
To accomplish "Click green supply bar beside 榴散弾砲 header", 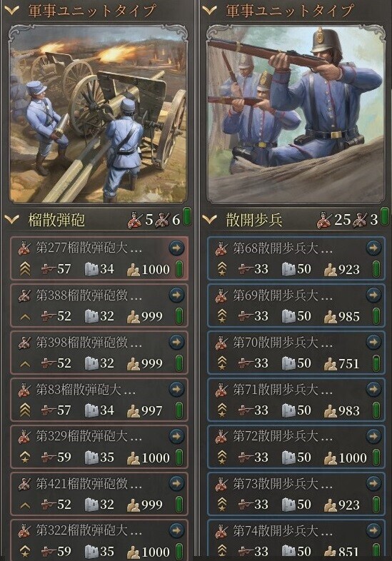I will point(186,217).
